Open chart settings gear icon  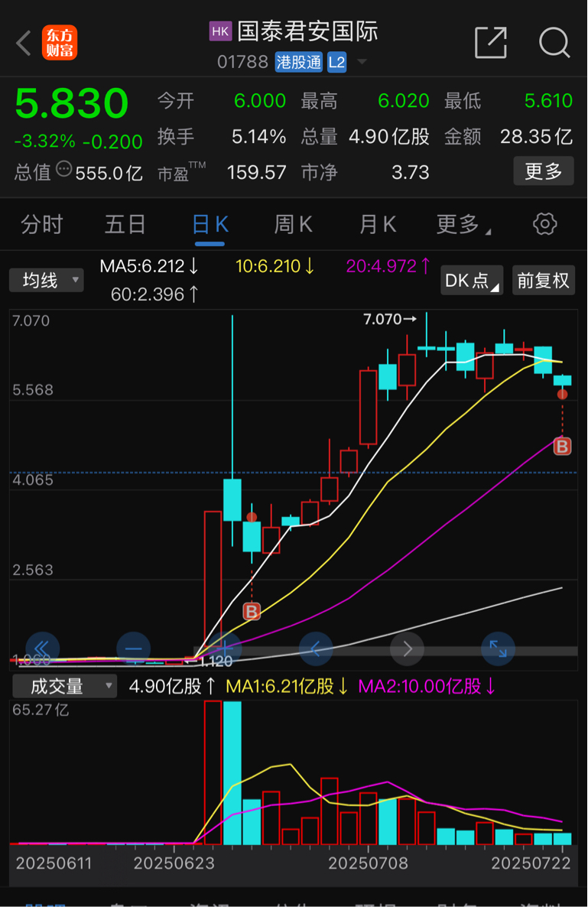(x=544, y=224)
